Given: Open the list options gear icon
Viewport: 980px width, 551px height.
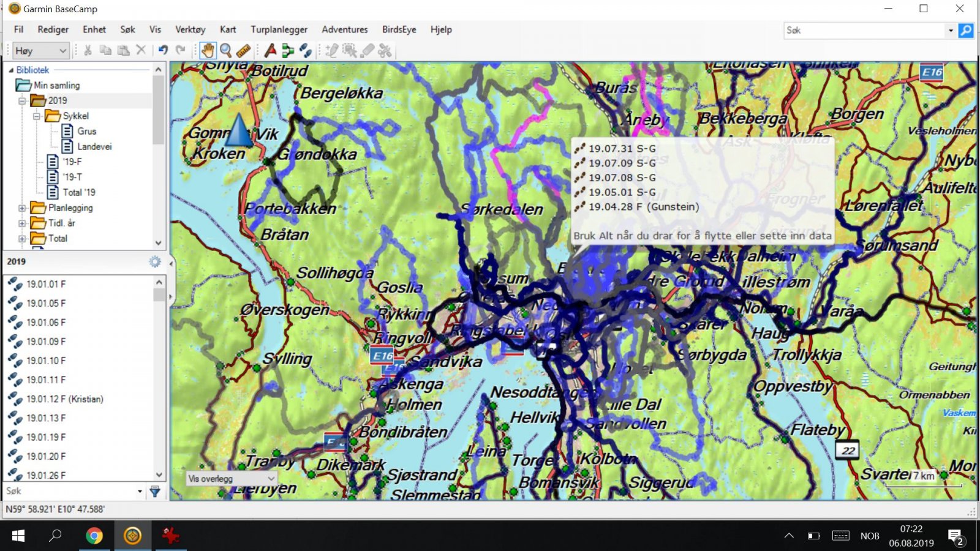Looking at the screenshot, I should (x=155, y=261).
